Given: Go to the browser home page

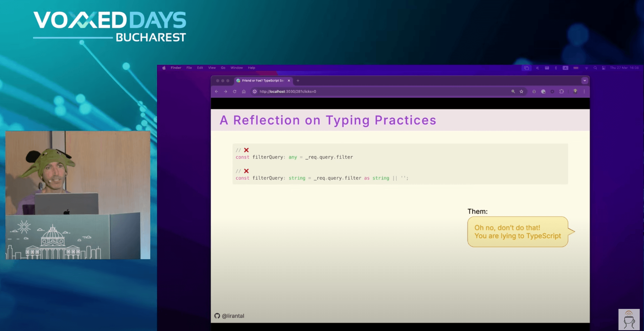Looking at the screenshot, I should tap(244, 92).
